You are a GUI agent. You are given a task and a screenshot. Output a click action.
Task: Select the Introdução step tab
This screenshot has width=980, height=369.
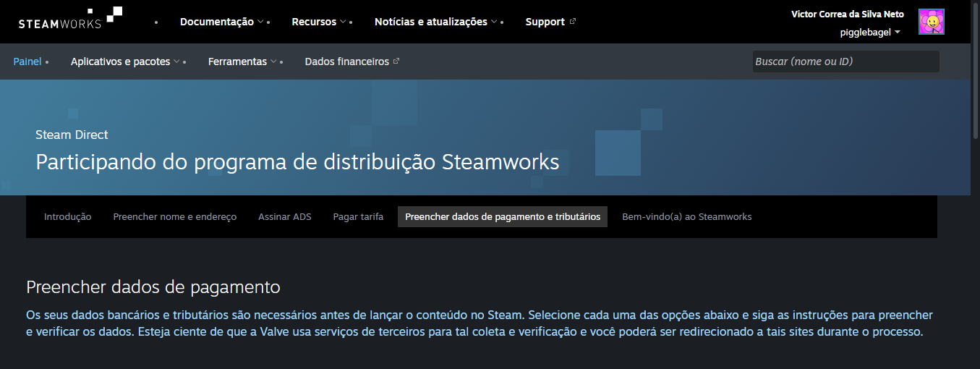coord(68,216)
